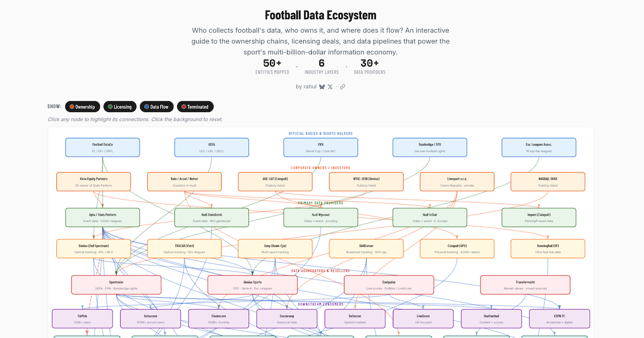Highlight the FotMob downstream consumer node
644x338 pixels.
[82, 318]
